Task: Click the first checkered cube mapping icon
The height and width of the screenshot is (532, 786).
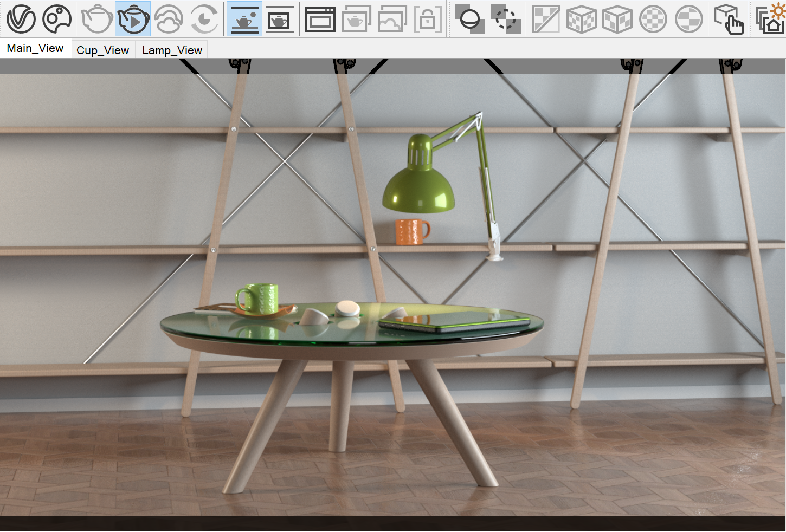Action: (581, 19)
